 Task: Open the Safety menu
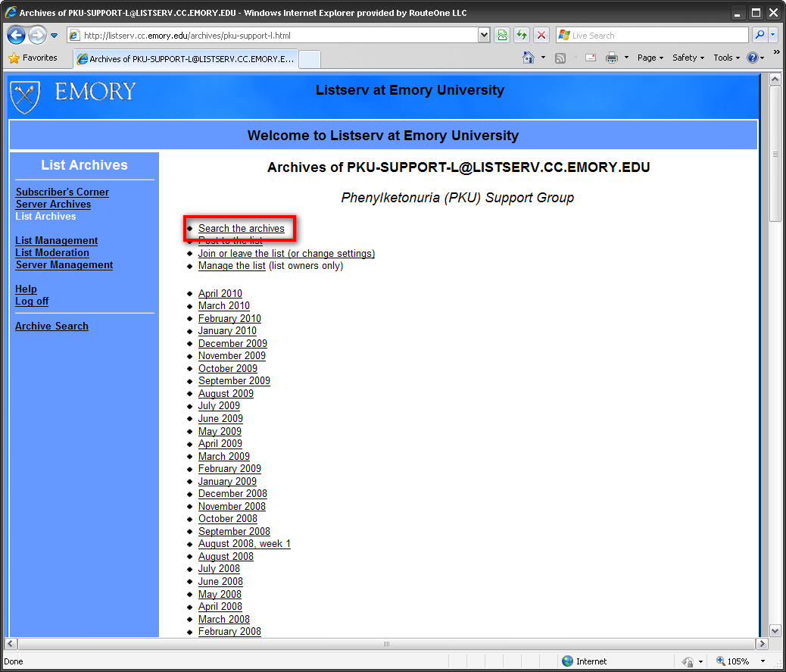tap(688, 58)
